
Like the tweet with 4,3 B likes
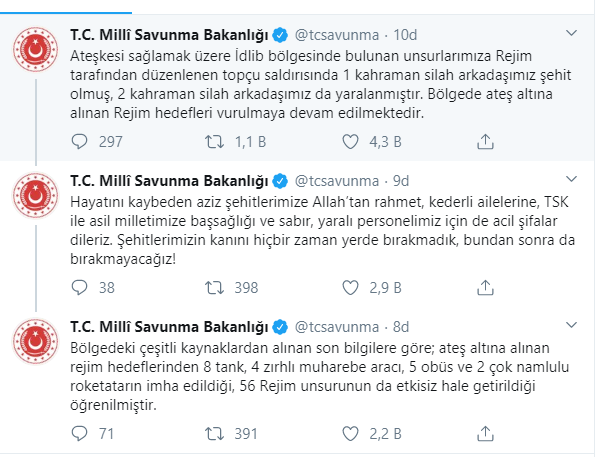point(350,142)
